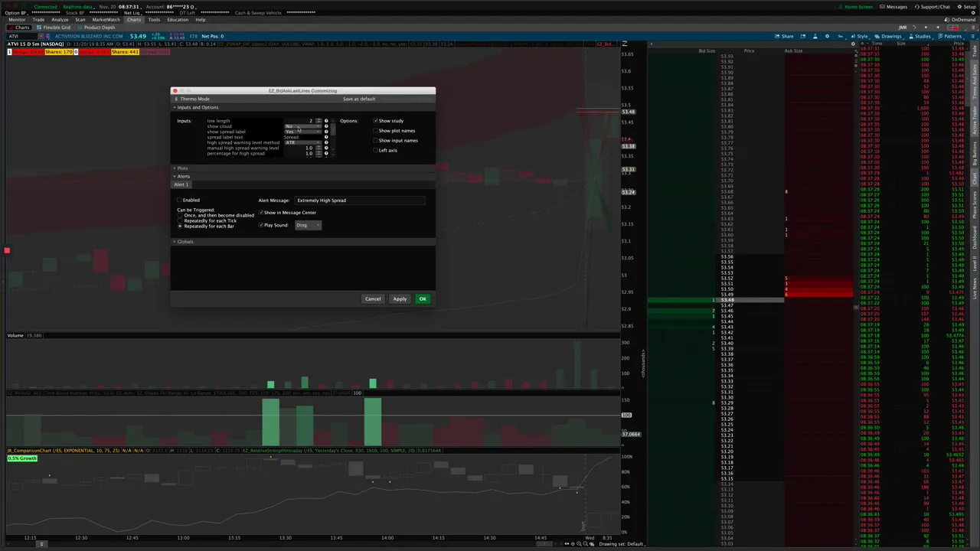Enable Show input names checkbox

(376, 141)
